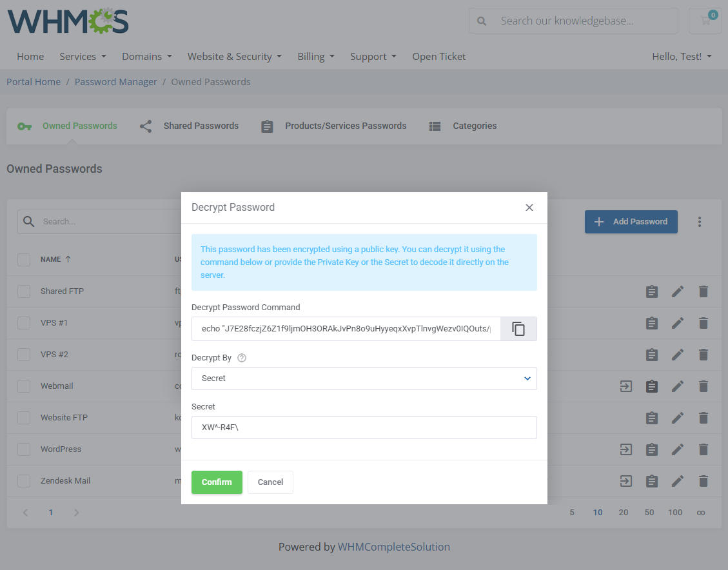This screenshot has width=728, height=570.
Task: View details clipboard icon for WordPress
Action: [x=652, y=449]
